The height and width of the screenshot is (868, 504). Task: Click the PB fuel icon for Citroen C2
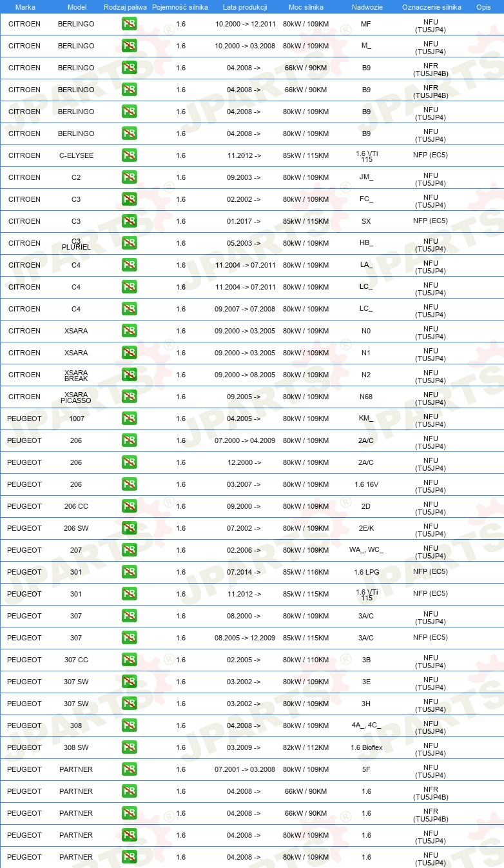129,177
